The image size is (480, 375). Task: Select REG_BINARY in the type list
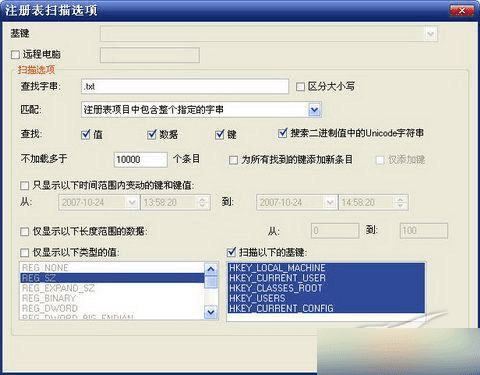(112, 298)
